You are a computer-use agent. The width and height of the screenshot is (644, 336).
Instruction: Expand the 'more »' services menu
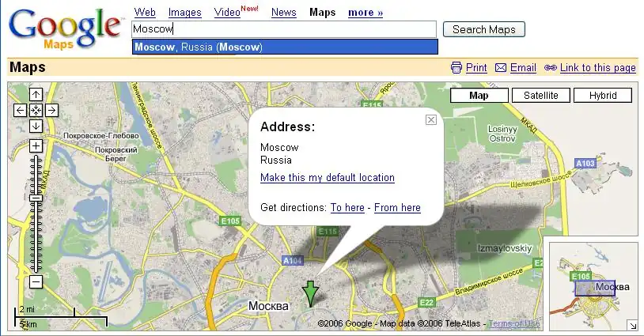(365, 13)
